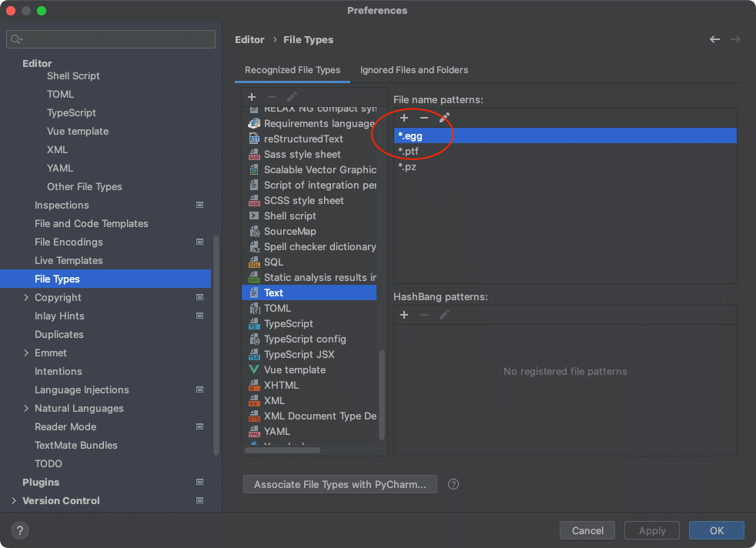
Task: Select the *.ptf pattern entry
Action: pyautogui.click(x=409, y=151)
